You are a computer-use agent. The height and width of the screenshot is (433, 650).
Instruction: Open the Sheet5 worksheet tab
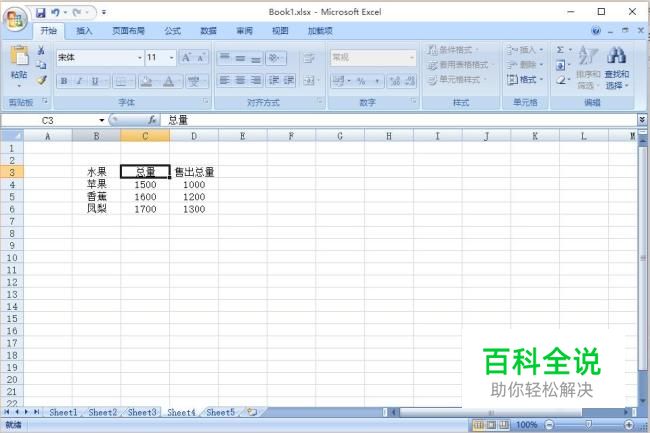pos(220,412)
